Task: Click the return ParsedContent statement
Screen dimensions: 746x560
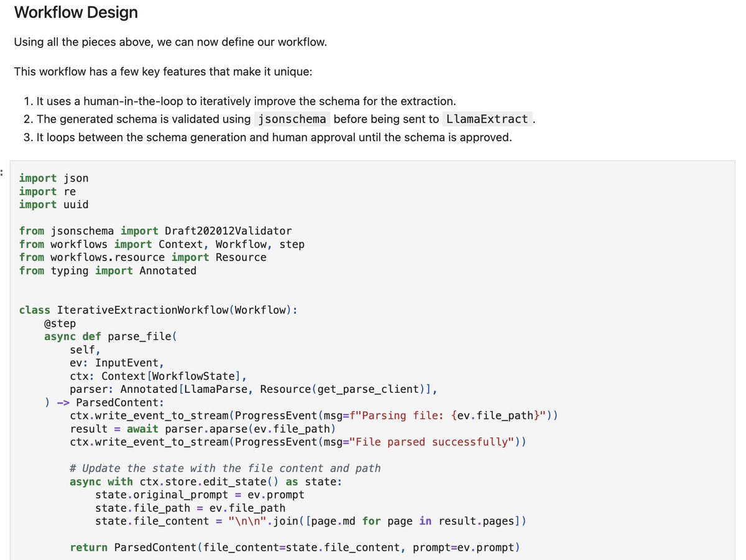Action: pyautogui.click(x=295, y=548)
